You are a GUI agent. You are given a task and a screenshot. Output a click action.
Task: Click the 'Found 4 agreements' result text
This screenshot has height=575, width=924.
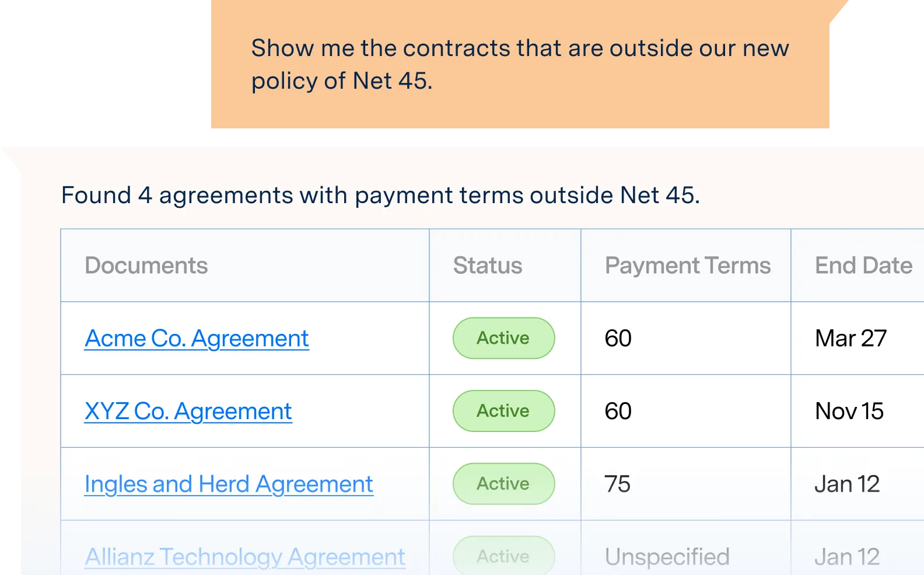coord(380,195)
